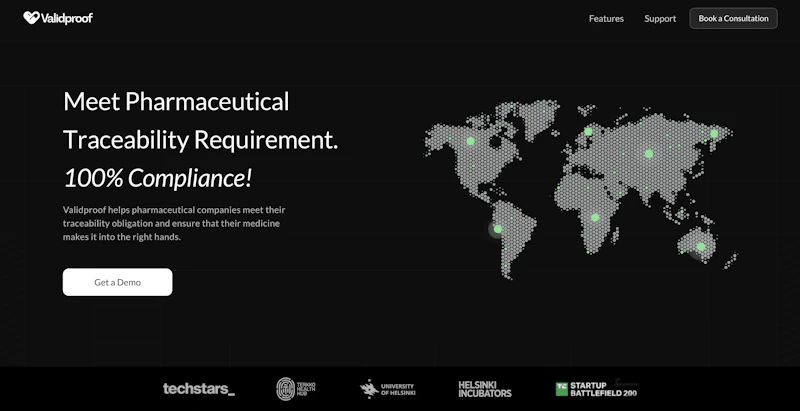The height and width of the screenshot is (411, 800).
Task: Click the green dot on far-east Russia
Action: (x=714, y=134)
